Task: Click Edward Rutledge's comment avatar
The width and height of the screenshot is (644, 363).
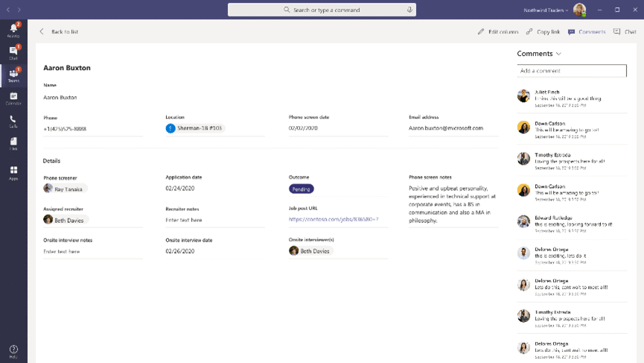Action: pyautogui.click(x=523, y=221)
